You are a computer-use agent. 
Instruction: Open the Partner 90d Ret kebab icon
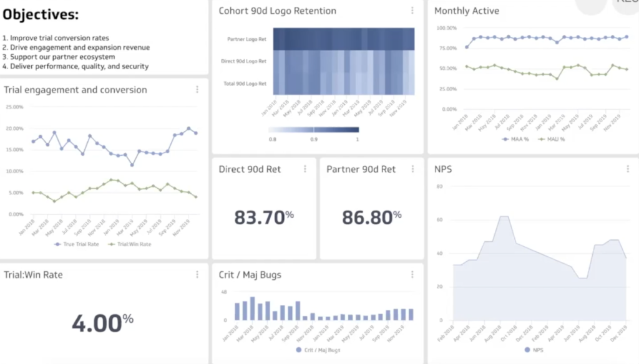coord(412,169)
